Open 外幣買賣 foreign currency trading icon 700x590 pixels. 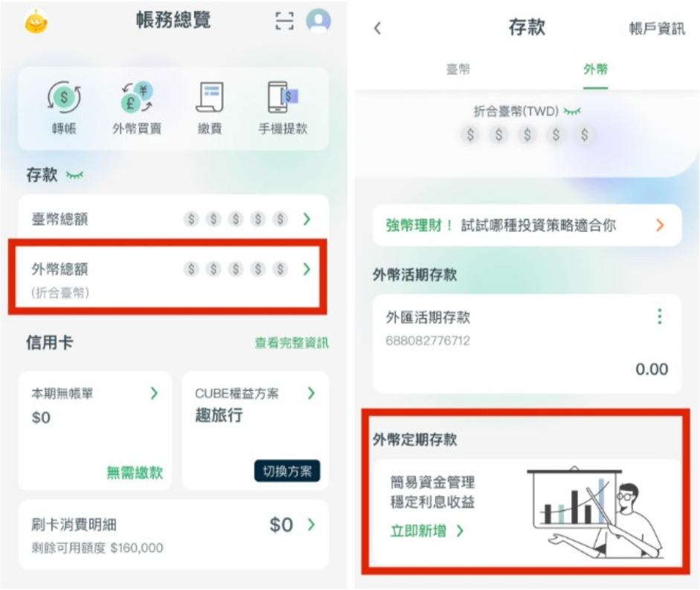137,97
